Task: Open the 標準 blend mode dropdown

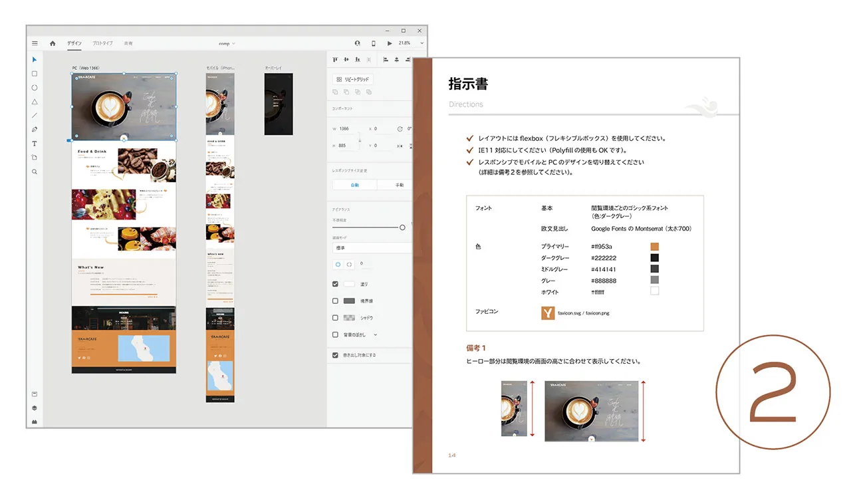Action: click(371, 248)
